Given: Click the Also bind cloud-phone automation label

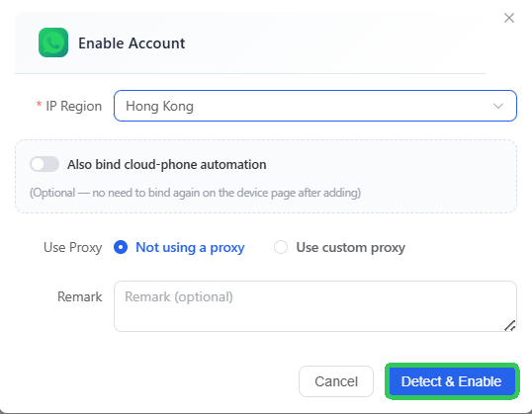Looking at the screenshot, I should 166,165.
